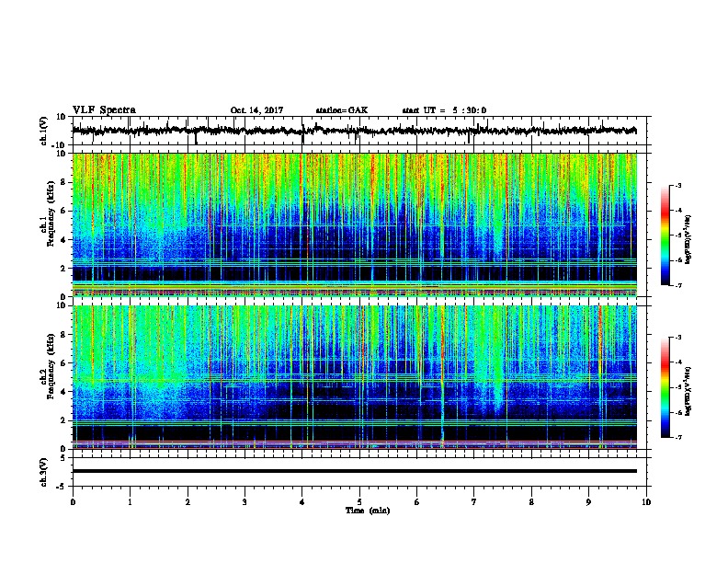Viewport: 728px width, 563px height.
Task: Click the log(PSD) label beside ch.1 color bar
Action: [688, 239]
